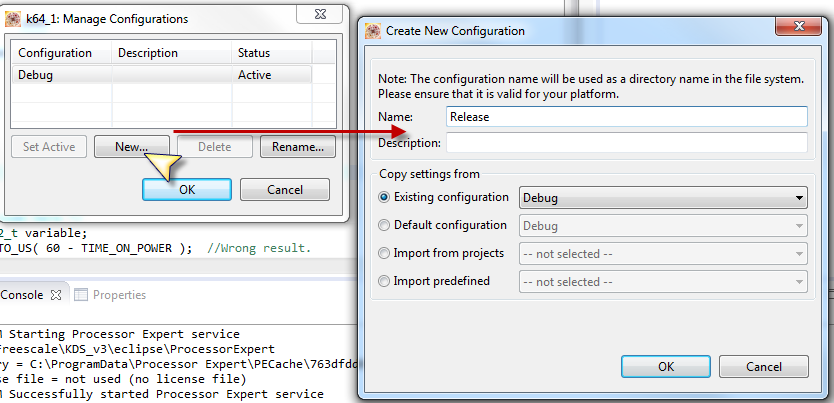Click the Name field containing Release
The width and height of the screenshot is (834, 403).
pyautogui.click(x=626, y=116)
